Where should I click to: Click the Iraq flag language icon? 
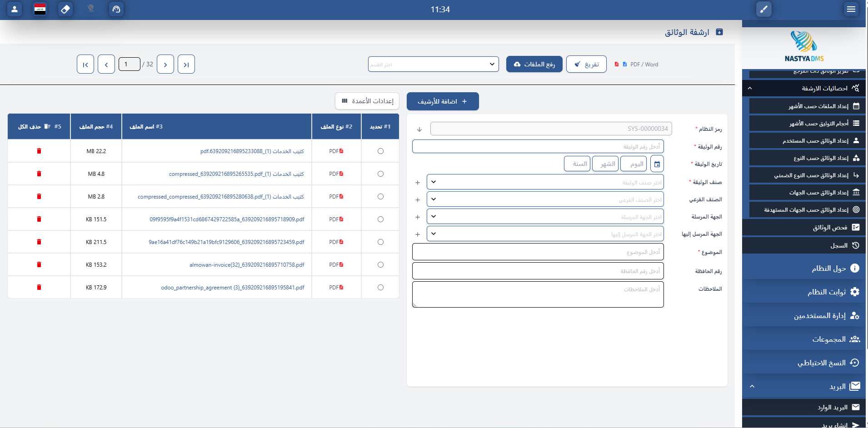tap(40, 9)
